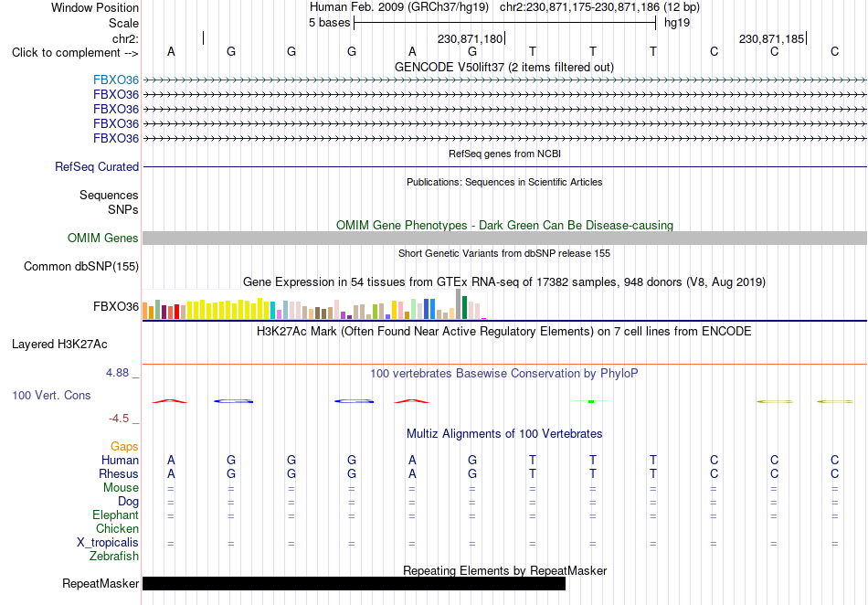Select the Rhesus species label
This screenshot has width=868, height=605.
pos(119,473)
